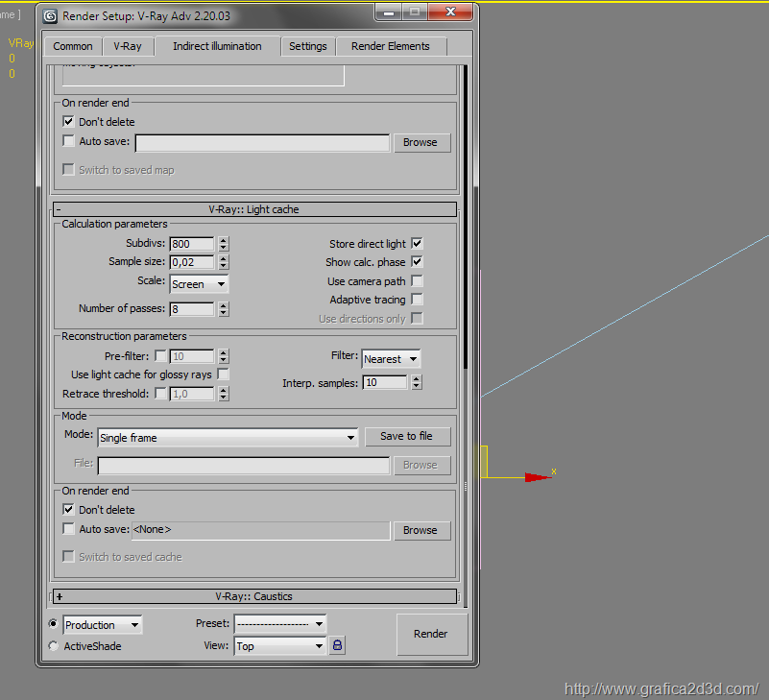Enable Adaptive tracing checkbox
Screen dimensions: 769x700
(417, 299)
